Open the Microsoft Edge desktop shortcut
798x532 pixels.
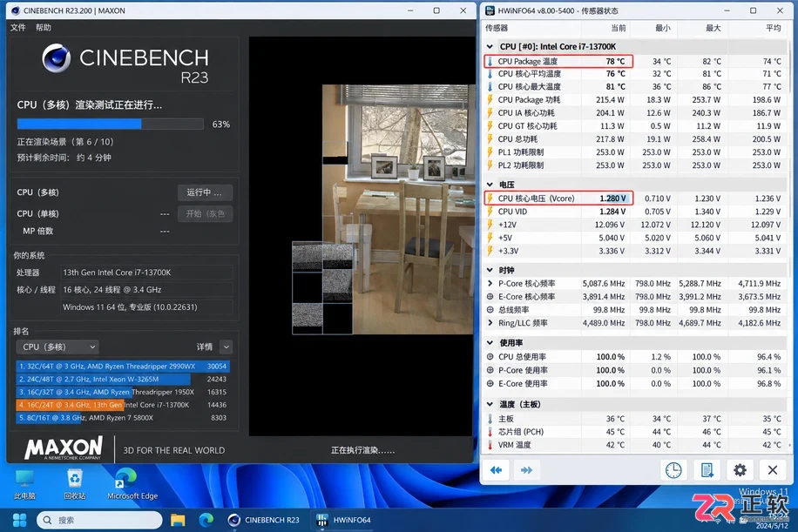click(132, 484)
